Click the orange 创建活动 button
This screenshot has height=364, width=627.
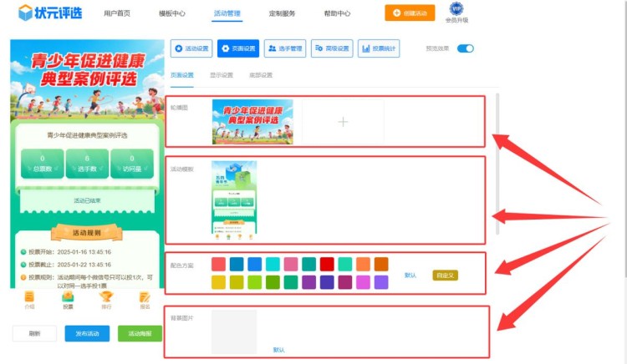(410, 13)
